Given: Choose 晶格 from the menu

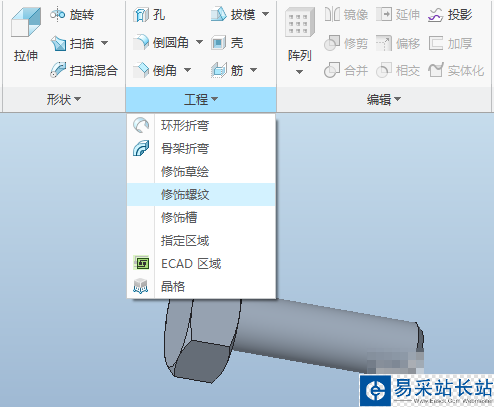Looking at the screenshot, I should (x=201, y=287).
